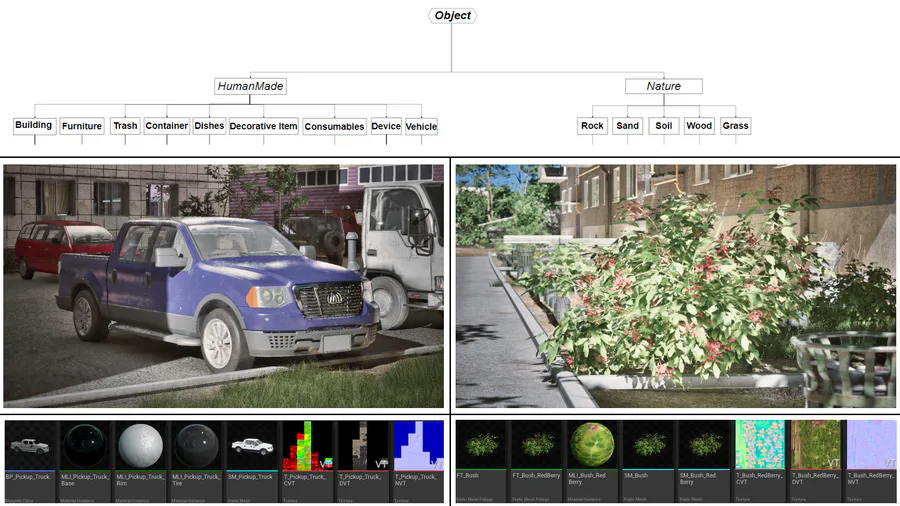Click the Object root node
This screenshot has height=506, width=900.
[452, 15]
